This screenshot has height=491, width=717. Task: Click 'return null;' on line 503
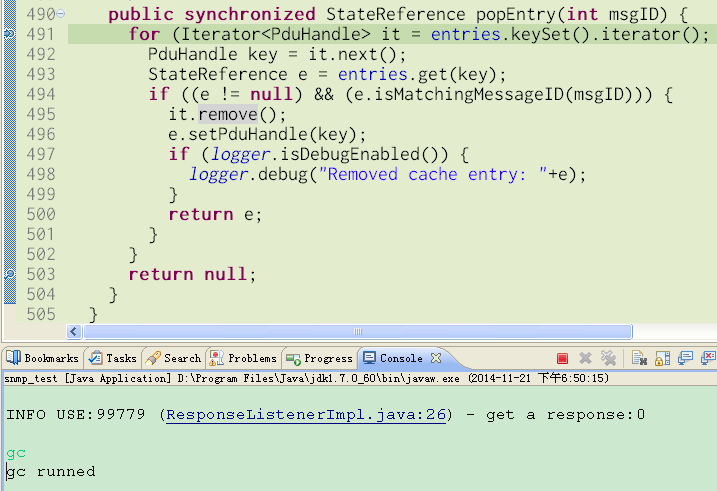(x=192, y=274)
